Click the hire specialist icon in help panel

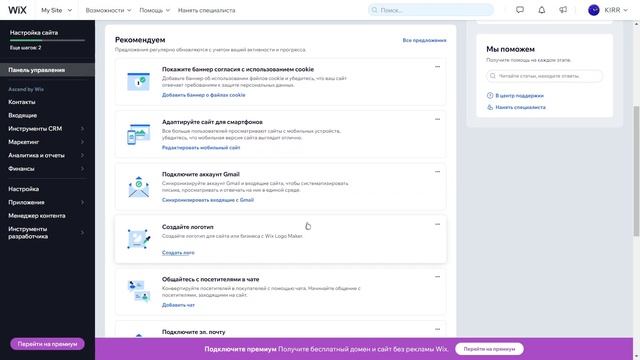(490, 107)
